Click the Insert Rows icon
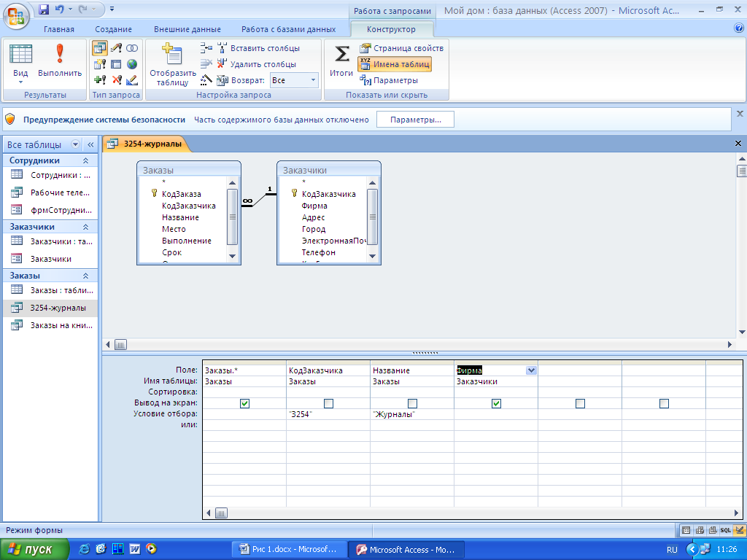747x560 pixels. pyautogui.click(x=206, y=48)
